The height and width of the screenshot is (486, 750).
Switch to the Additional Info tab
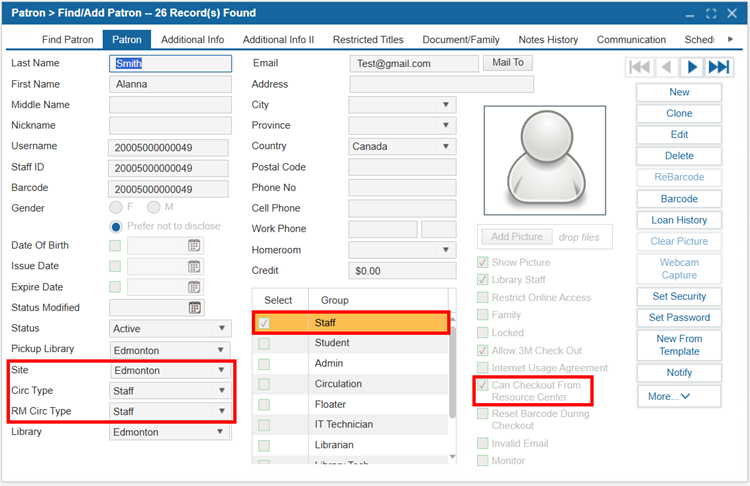[192, 40]
